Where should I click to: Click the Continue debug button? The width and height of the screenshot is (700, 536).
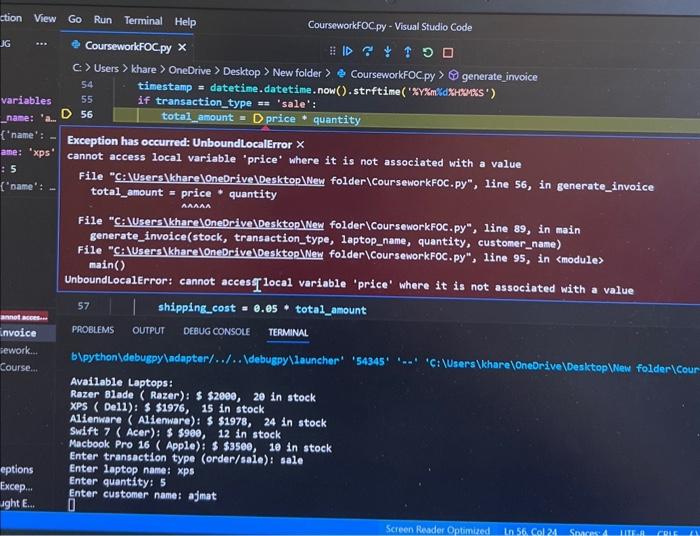pos(348,51)
